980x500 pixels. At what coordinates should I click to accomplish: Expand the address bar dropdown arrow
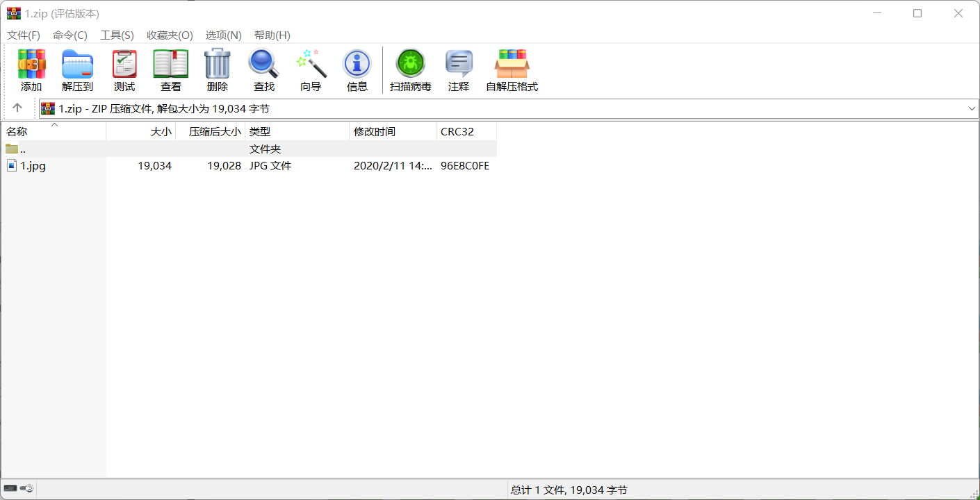[x=972, y=108]
